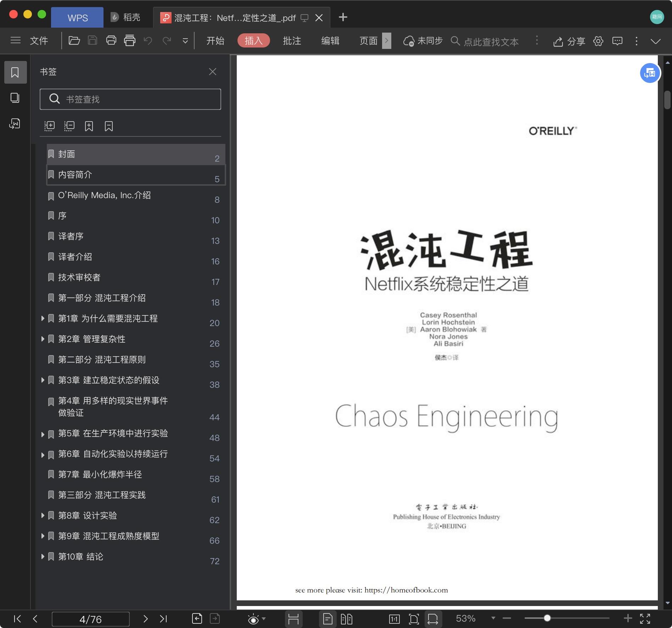The width and height of the screenshot is (672, 628).
Task: Go to the first page
Action: 17,619
